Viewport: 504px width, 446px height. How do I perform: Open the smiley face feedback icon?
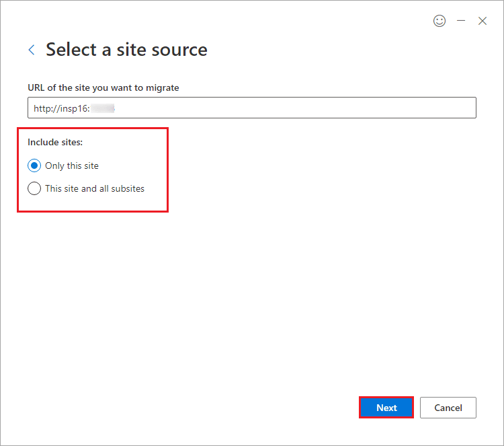pyautogui.click(x=439, y=21)
